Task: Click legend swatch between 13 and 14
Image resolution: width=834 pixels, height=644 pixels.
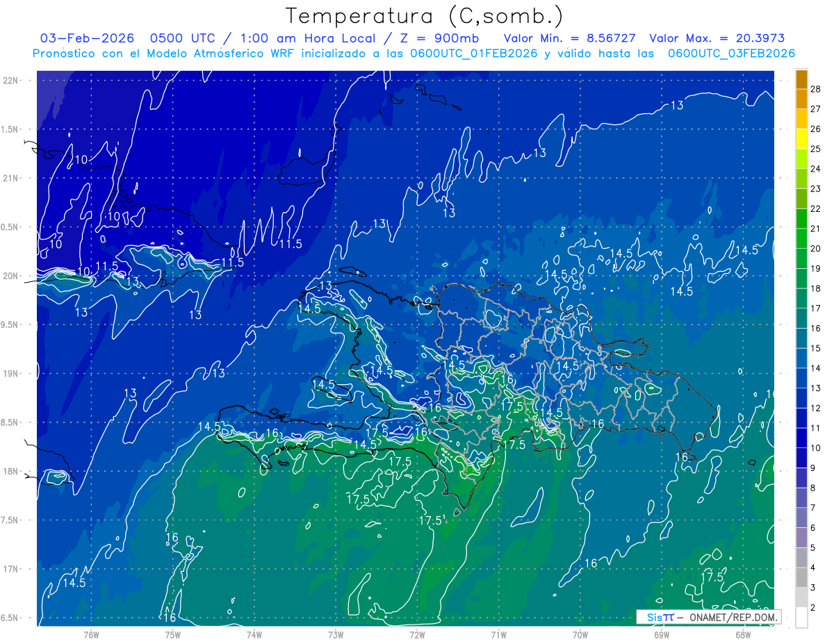Action: coord(802,378)
